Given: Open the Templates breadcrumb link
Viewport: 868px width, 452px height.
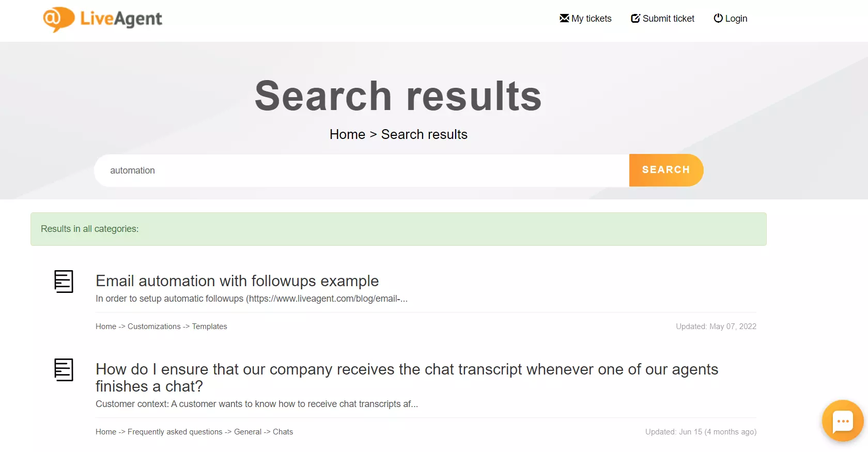Looking at the screenshot, I should (209, 326).
